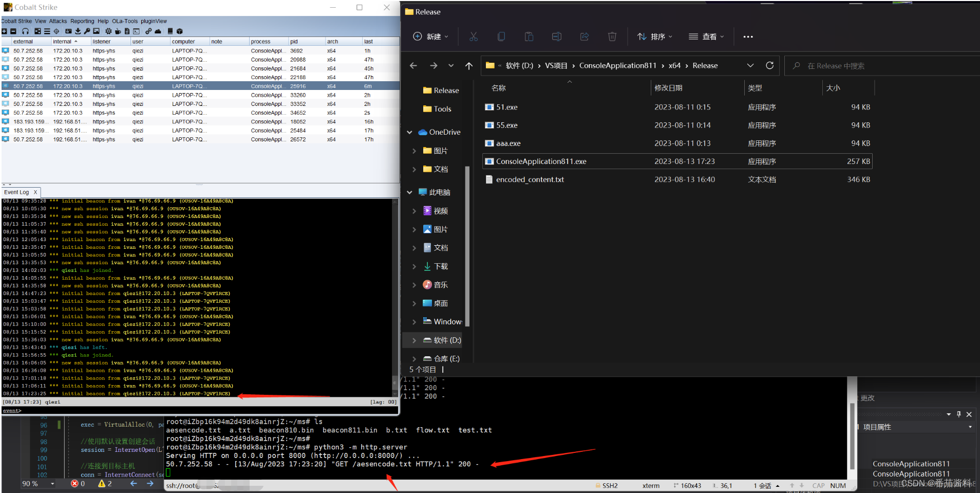The width and height of the screenshot is (980, 493).
Task: Switch to session table view icon
Action: (x=47, y=31)
